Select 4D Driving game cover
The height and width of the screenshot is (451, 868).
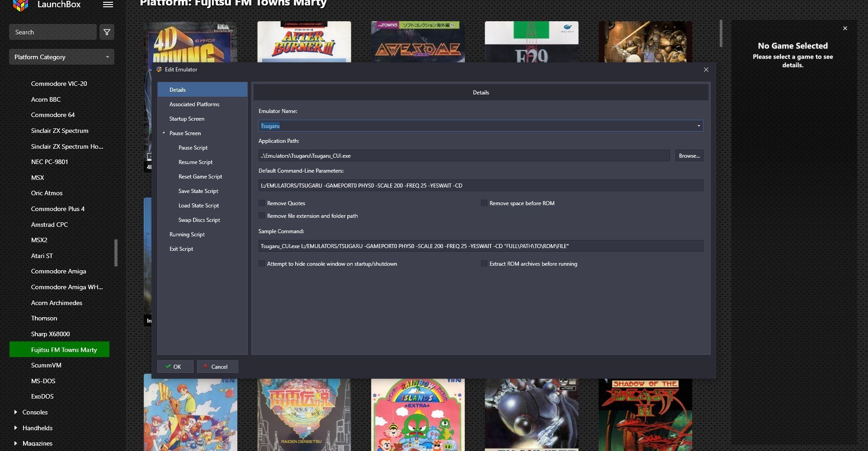pyautogui.click(x=190, y=42)
